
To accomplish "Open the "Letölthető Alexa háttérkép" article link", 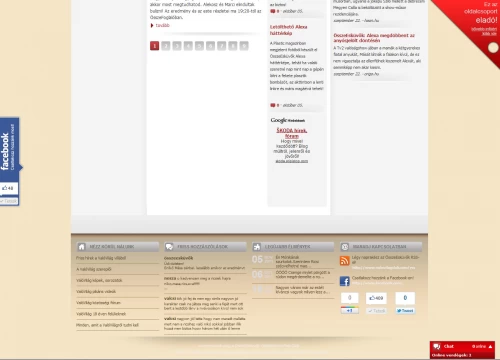I will tap(288, 30).
